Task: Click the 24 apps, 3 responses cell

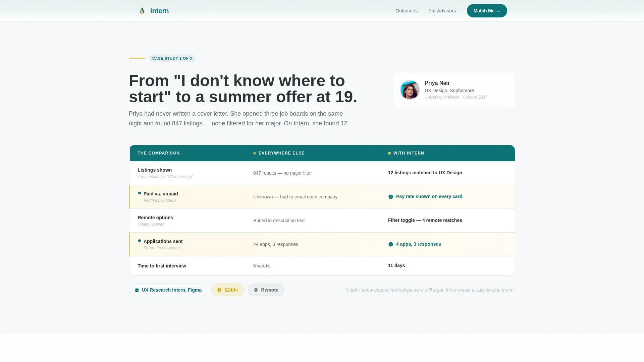Action: click(275, 244)
